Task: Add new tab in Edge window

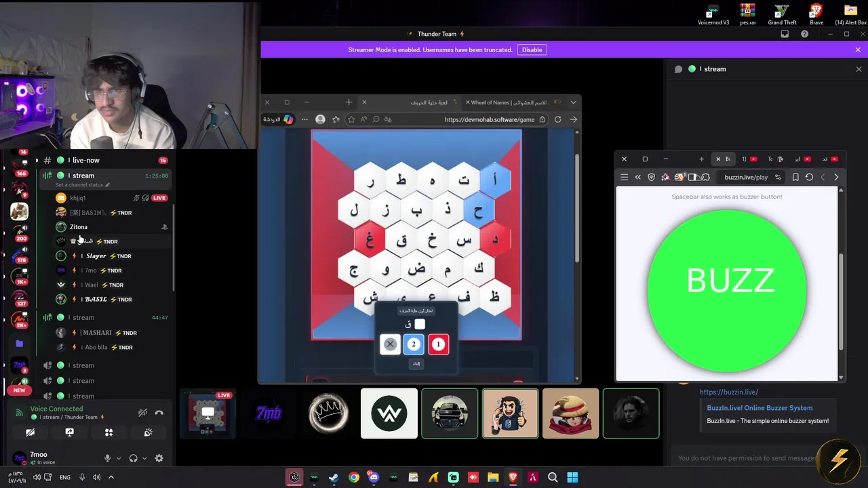Action: [349, 102]
